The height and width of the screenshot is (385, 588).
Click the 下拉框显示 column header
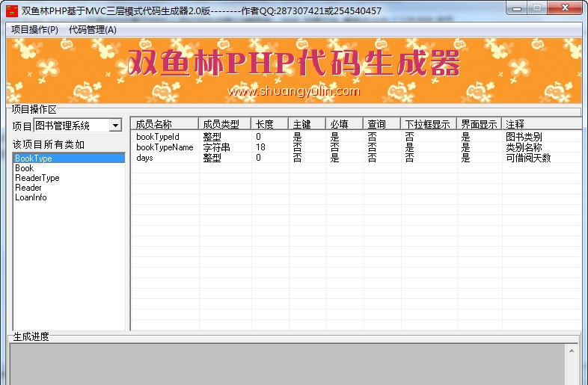(428, 124)
